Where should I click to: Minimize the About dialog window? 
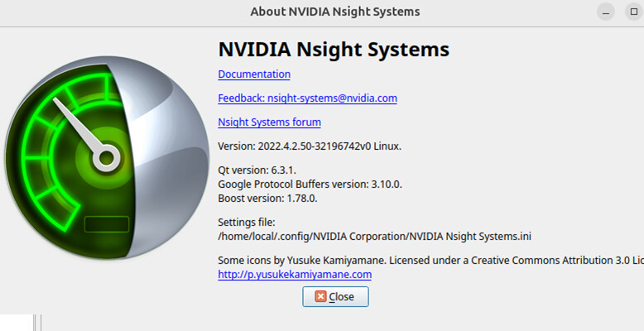[x=605, y=12]
